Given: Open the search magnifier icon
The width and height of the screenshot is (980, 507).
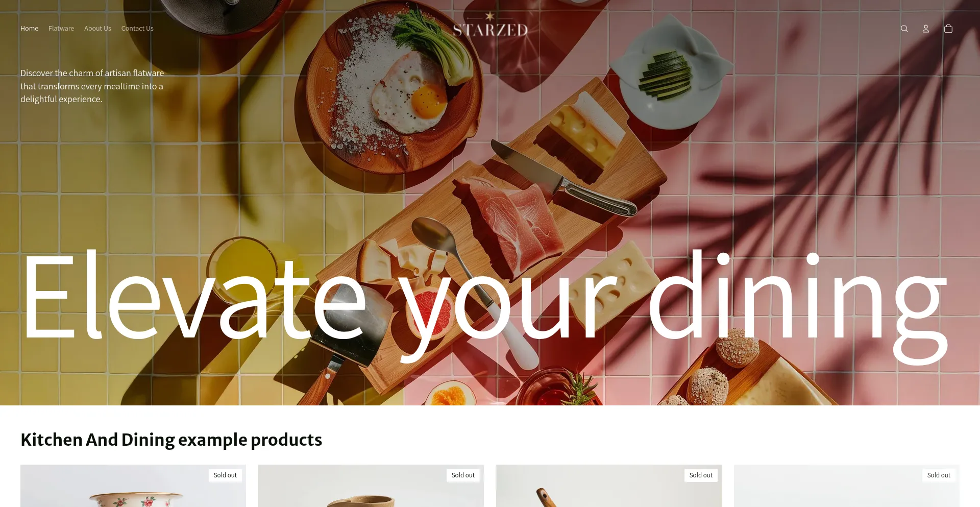Looking at the screenshot, I should [x=904, y=29].
